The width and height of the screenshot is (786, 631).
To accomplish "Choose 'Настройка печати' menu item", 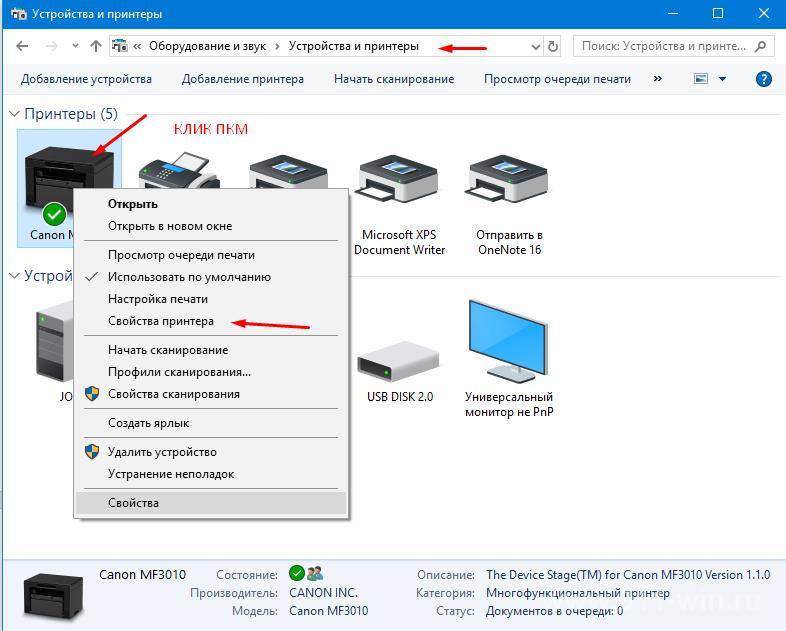I will (211, 299).
